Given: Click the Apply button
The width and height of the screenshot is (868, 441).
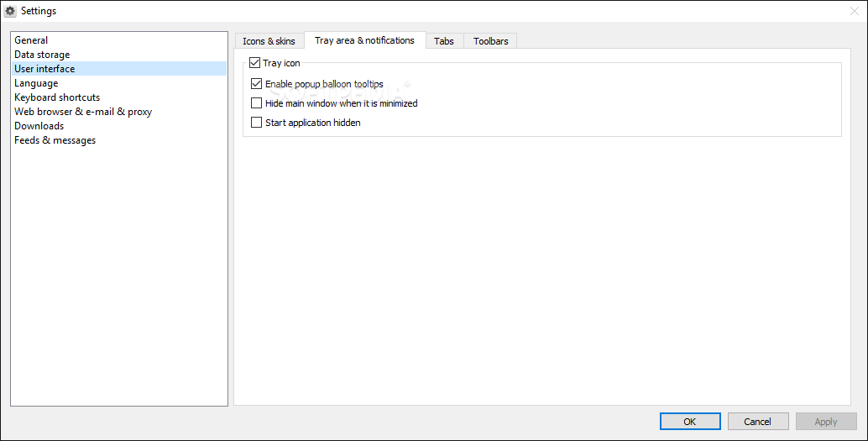Looking at the screenshot, I should click(x=826, y=422).
